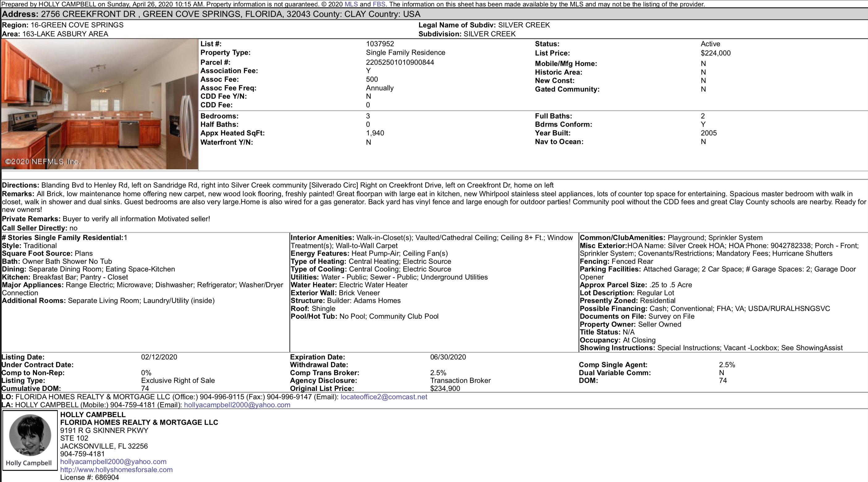Click Presently Zoned: Residential

click(627, 301)
